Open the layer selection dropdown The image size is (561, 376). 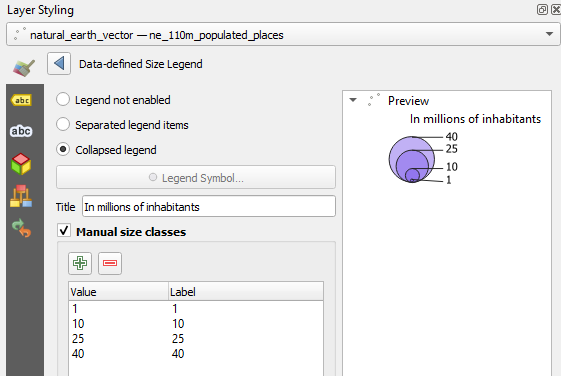click(283, 34)
